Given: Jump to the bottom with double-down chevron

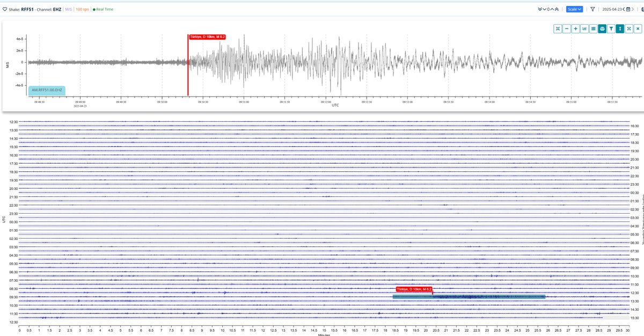Looking at the screenshot, I should (x=540, y=9).
